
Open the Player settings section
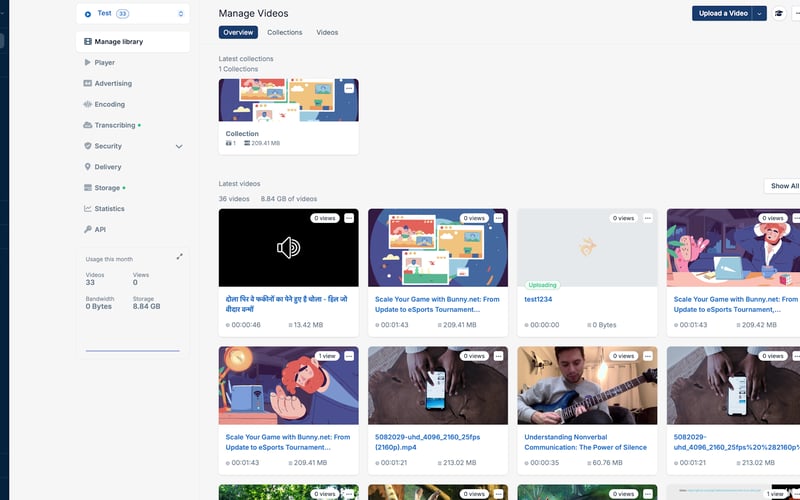click(x=105, y=63)
